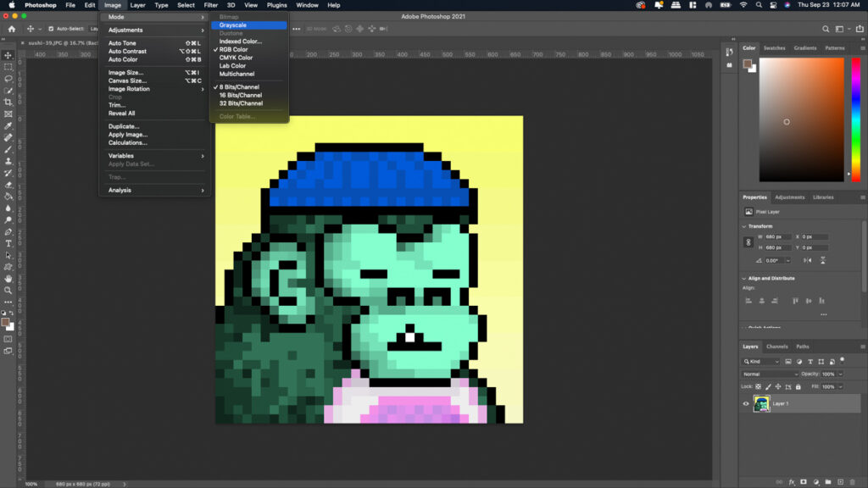Click the foreground color swatch in Color panel
The image size is (868, 488).
click(748, 64)
